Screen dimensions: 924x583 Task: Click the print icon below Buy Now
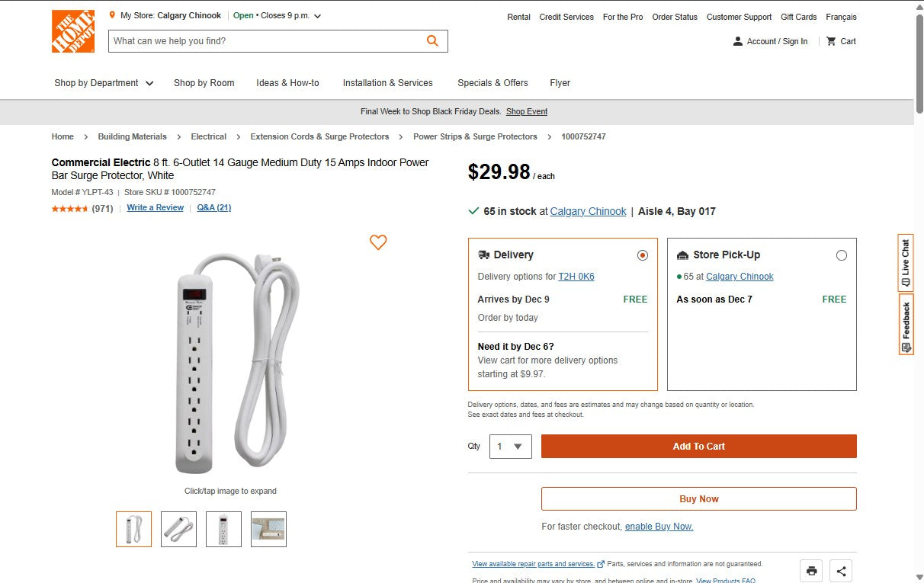pos(810,570)
